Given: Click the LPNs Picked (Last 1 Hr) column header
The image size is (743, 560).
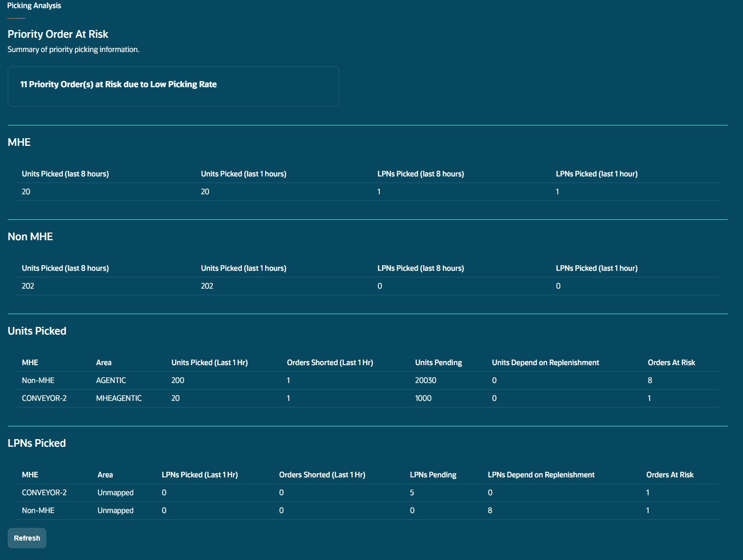Looking at the screenshot, I should (200, 475).
